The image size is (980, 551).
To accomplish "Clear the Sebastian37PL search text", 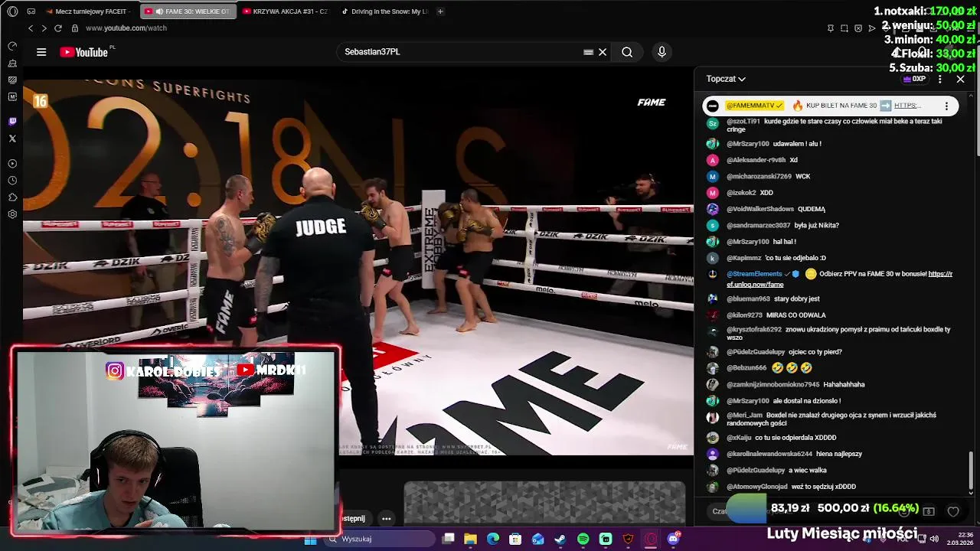I will click(603, 52).
